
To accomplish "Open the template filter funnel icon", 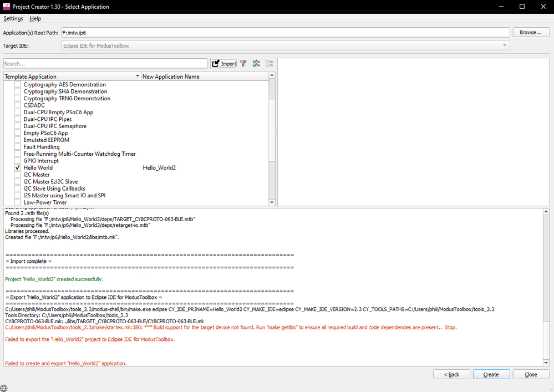I will point(243,63).
